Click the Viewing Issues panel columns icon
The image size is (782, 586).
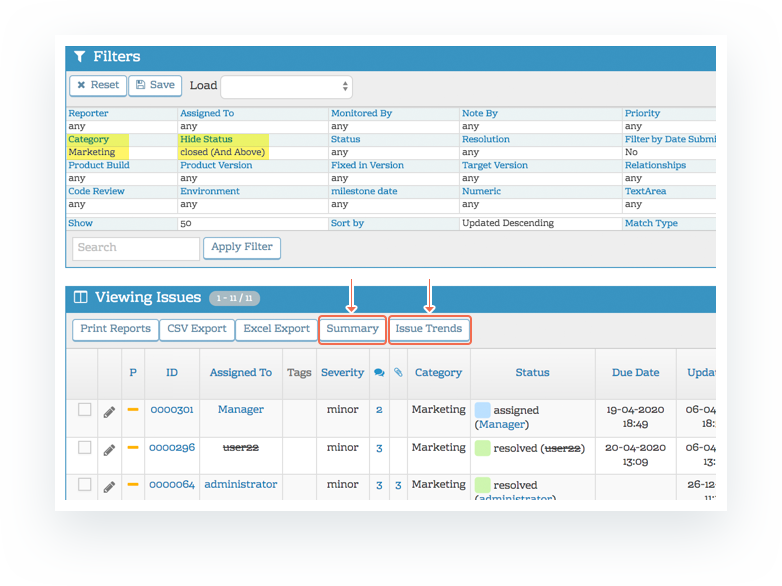point(81,297)
